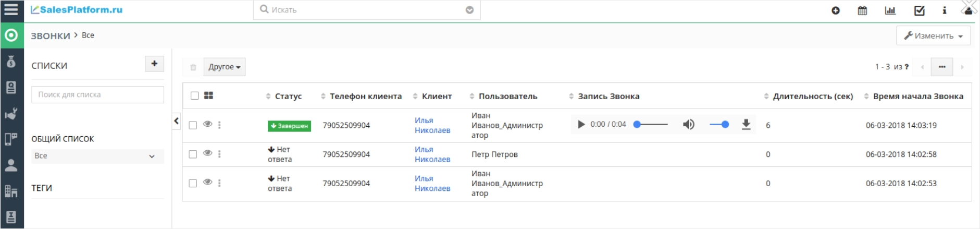Open the Изменить dropdown menu
The height and width of the screenshot is (229, 980).
coord(933,35)
